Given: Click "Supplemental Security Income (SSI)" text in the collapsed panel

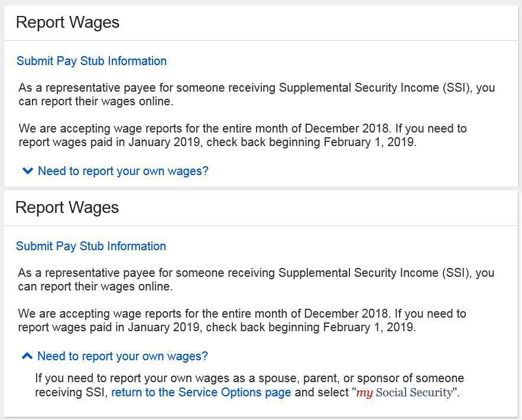Looking at the screenshot, I should point(368,88).
